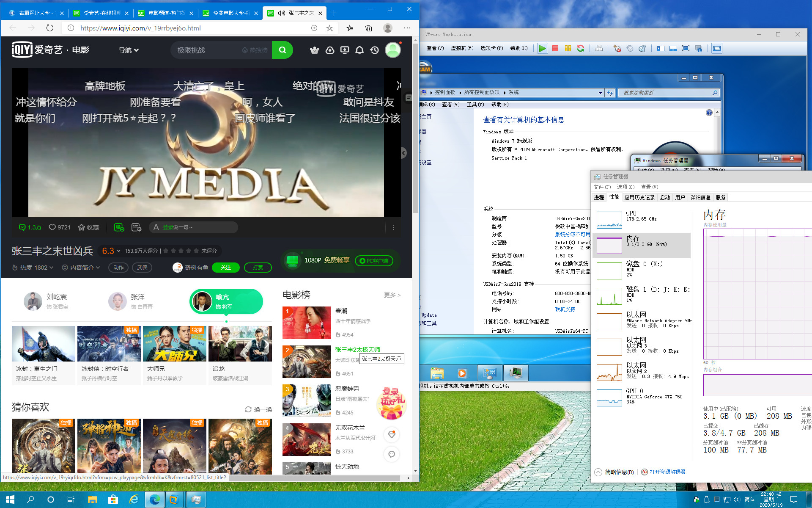
Task: Open 选项(O) menu in Task Manager
Action: (625, 187)
